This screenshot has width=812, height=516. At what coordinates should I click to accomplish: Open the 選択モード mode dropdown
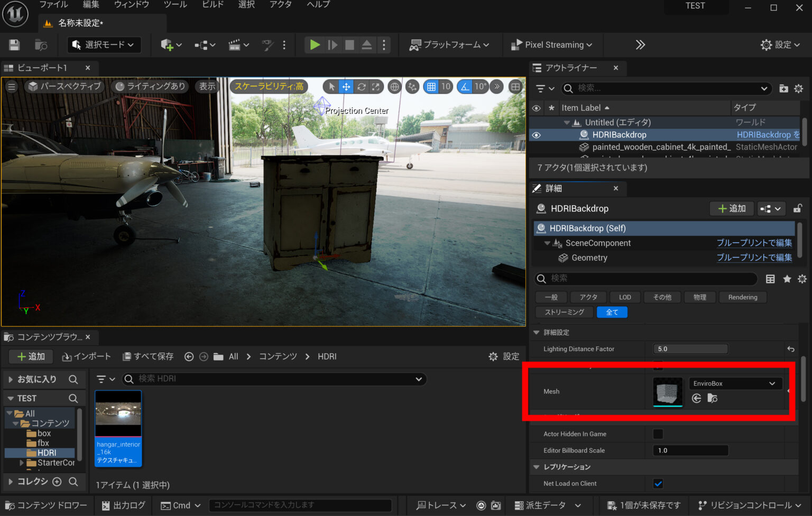[x=104, y=45]
